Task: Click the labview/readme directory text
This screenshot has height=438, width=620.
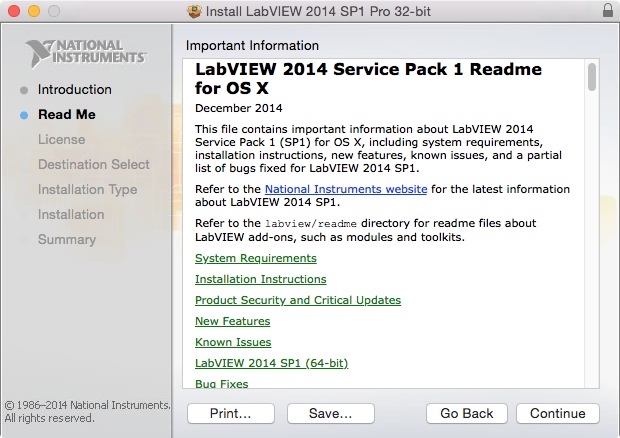Action: pyautogui.click(x=311, y=224)
